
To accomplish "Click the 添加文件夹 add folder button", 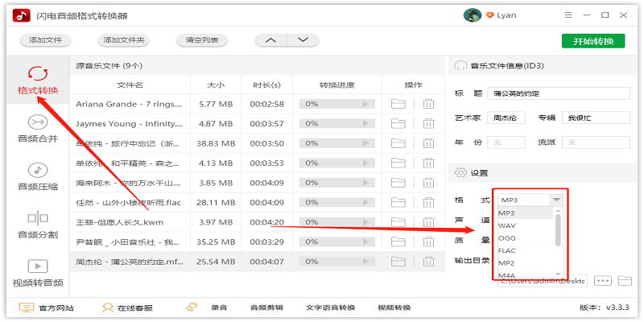I will 124,40.
